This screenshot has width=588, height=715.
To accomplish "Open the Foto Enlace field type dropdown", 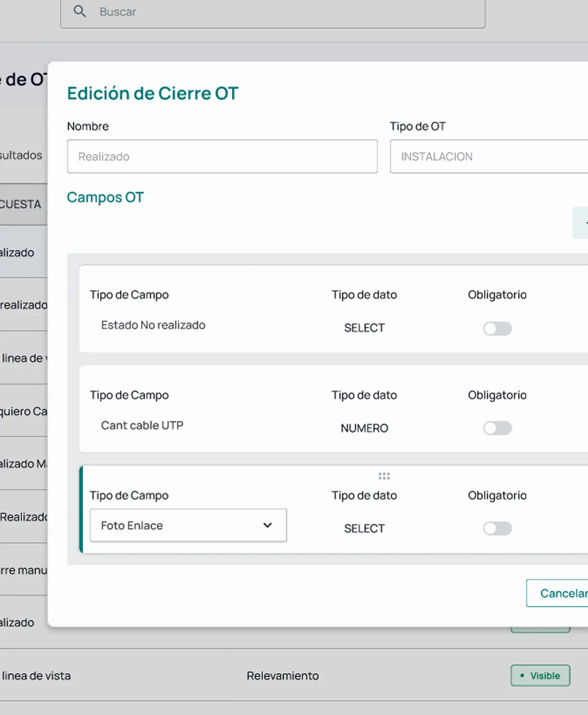I will point(188,525).
